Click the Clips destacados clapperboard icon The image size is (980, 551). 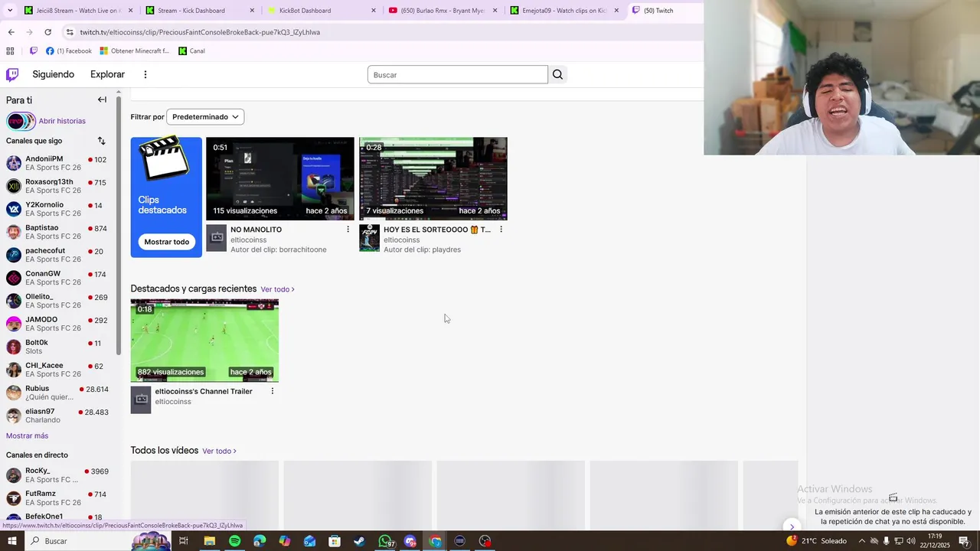164,160
